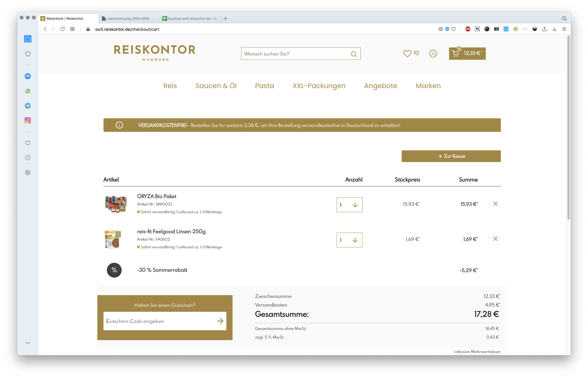Click the Zur Kasse checkout button
588x378 pixels.
click(451, 156)
